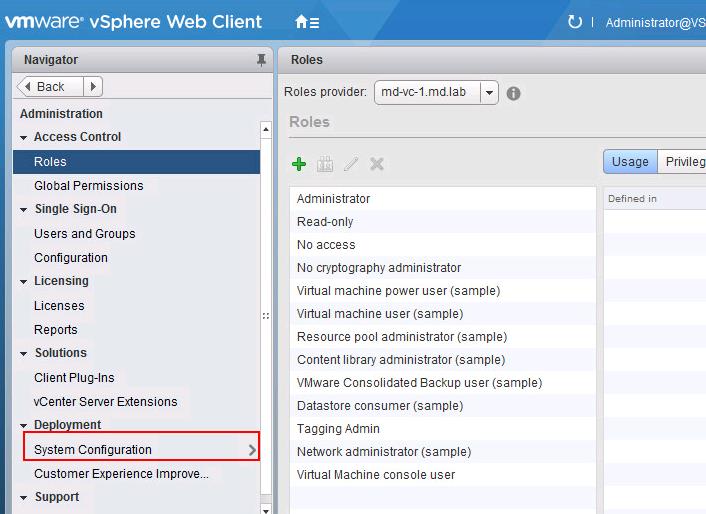Screen dimensions: 706x514
Task: Click the delete role X icon
Action: [x=377, y=164]
